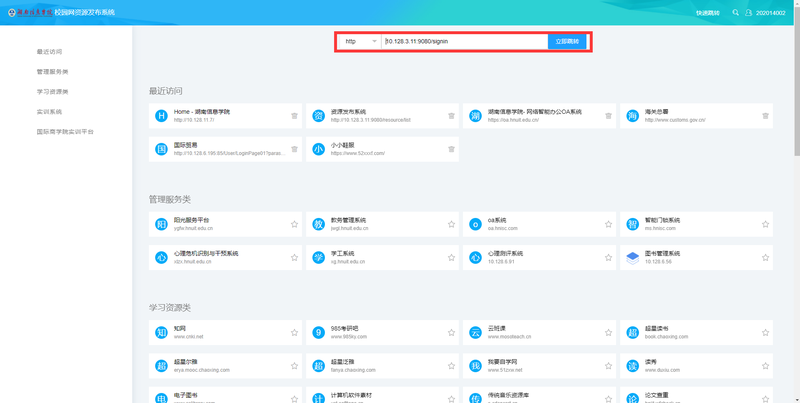Click the 小 circle icon of 小小鞋服
The image size is (800, 403).
(318, 149)
